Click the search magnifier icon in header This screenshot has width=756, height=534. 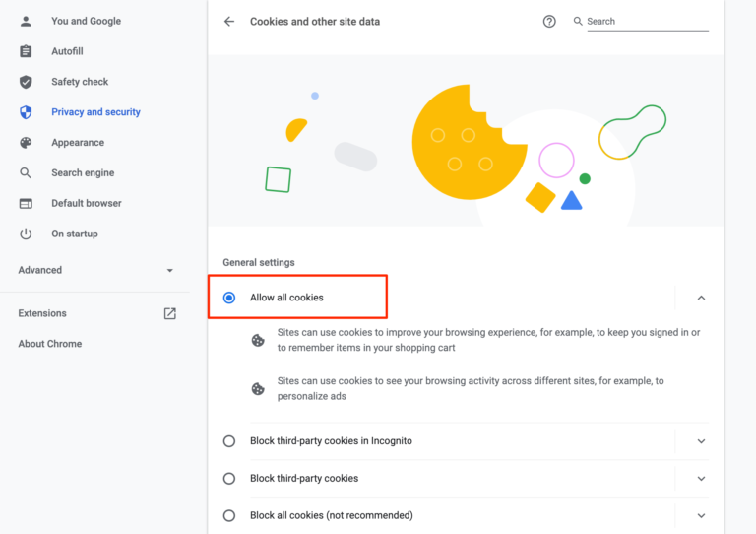(578, 21)
